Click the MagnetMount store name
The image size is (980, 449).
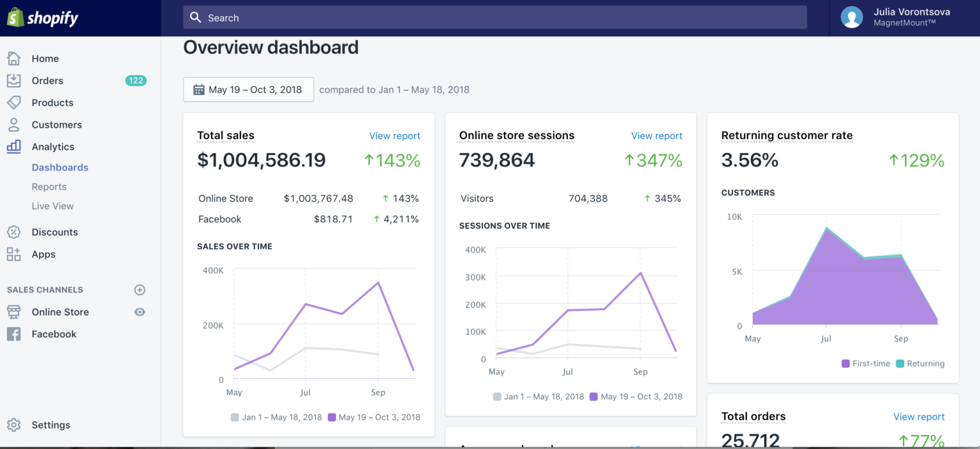tap(905, 23)
